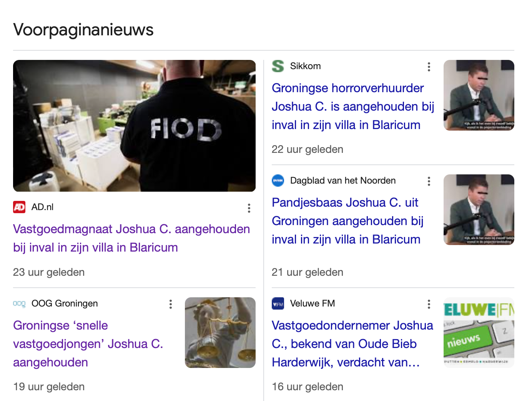This screenshot has height=401, width=532.
Task: Open three-dot menu for Sikkom article
Action: click(x=429, y=67)
